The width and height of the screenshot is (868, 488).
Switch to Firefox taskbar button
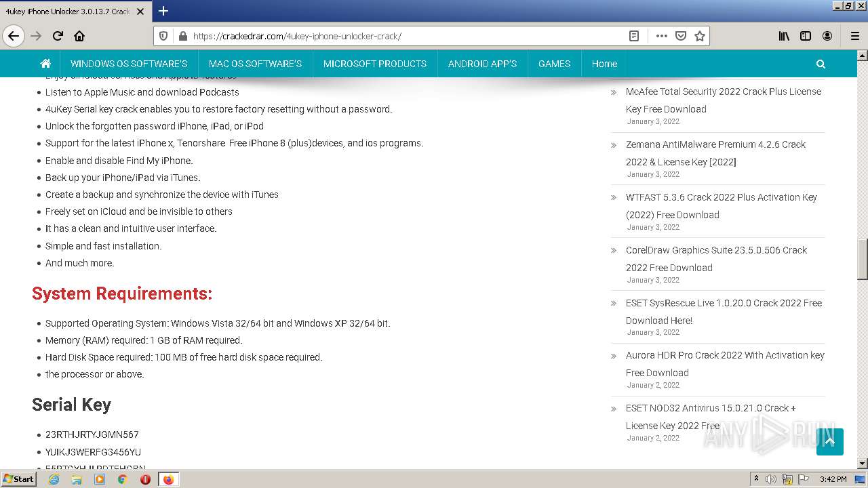point(168,479)
